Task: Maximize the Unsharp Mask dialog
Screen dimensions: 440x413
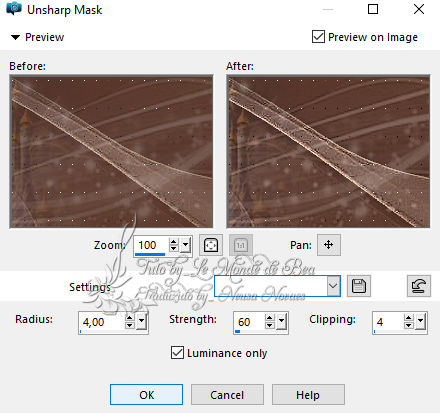Action: [x=373, y=9]
